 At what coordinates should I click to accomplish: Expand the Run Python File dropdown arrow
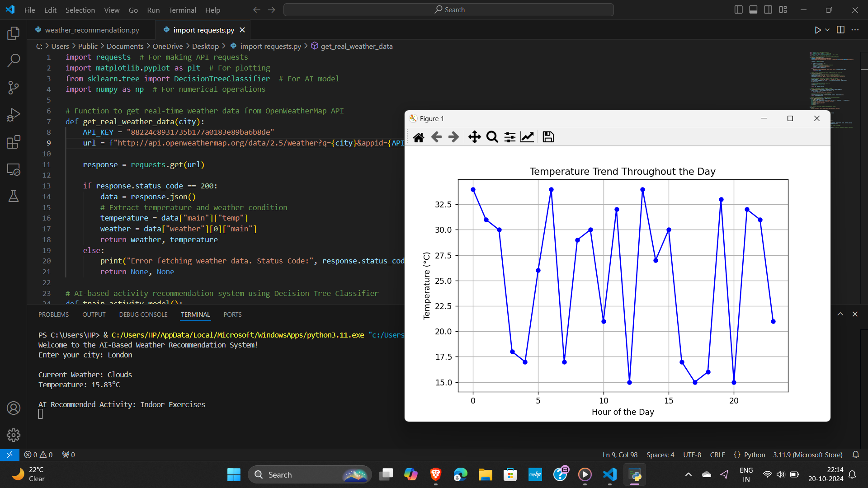[x=827, y=30]
